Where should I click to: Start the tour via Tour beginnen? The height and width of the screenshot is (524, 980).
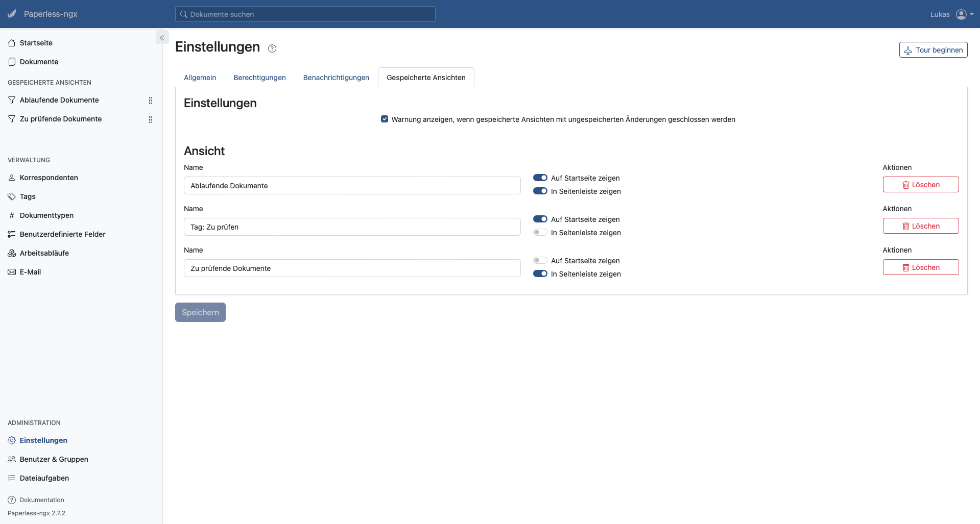coord(933,49)
